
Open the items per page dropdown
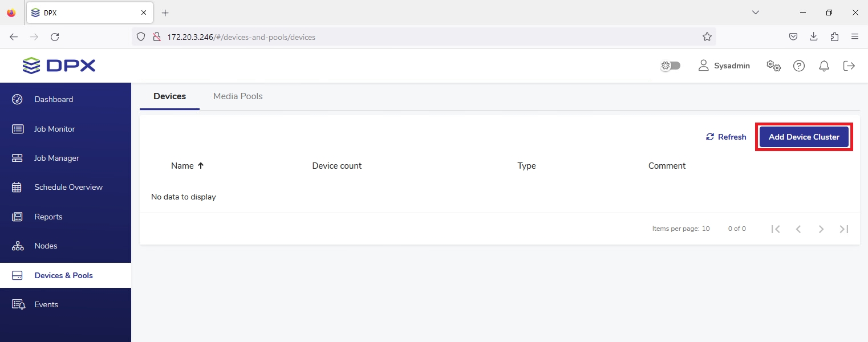[705, 229]
